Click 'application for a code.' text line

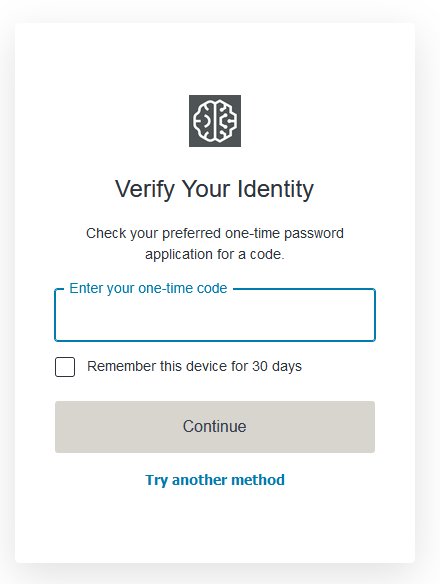tap(215, 254)
